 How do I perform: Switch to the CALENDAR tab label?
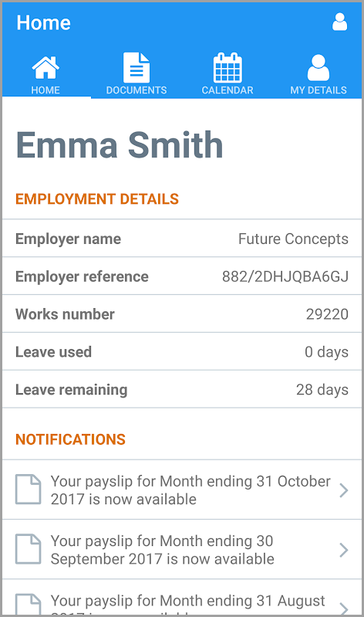228,90
